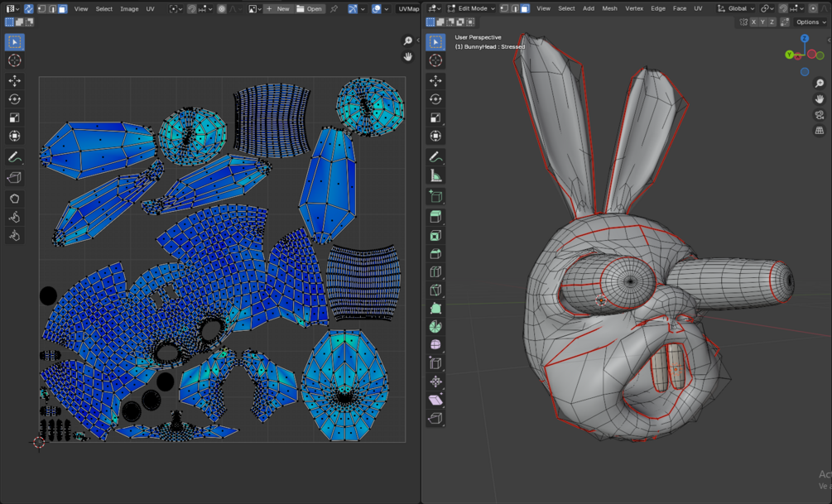Activate the Move tool in 3D viewport
Screen dimensions: 832x504
[435, 80]
